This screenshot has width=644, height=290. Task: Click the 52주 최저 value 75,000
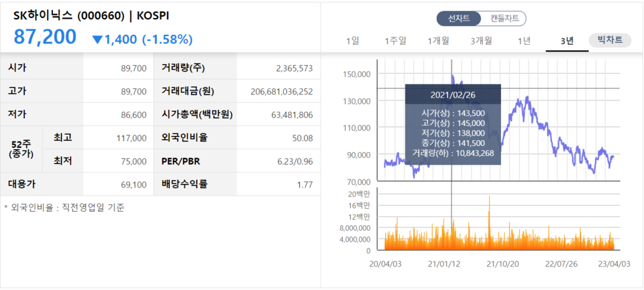[133, 161]
